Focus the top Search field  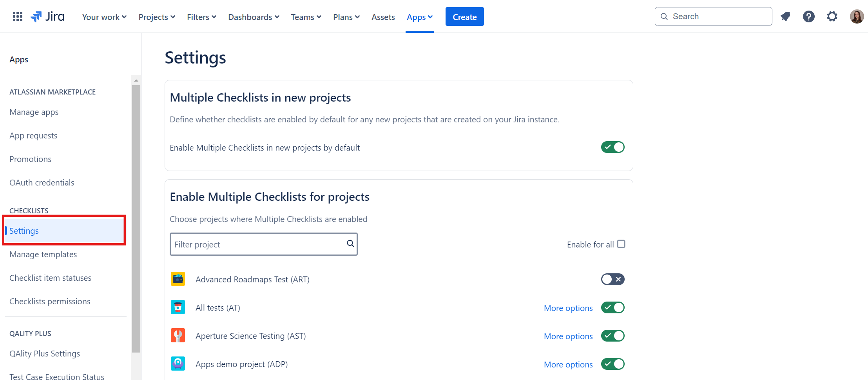[x=713, y=16]
